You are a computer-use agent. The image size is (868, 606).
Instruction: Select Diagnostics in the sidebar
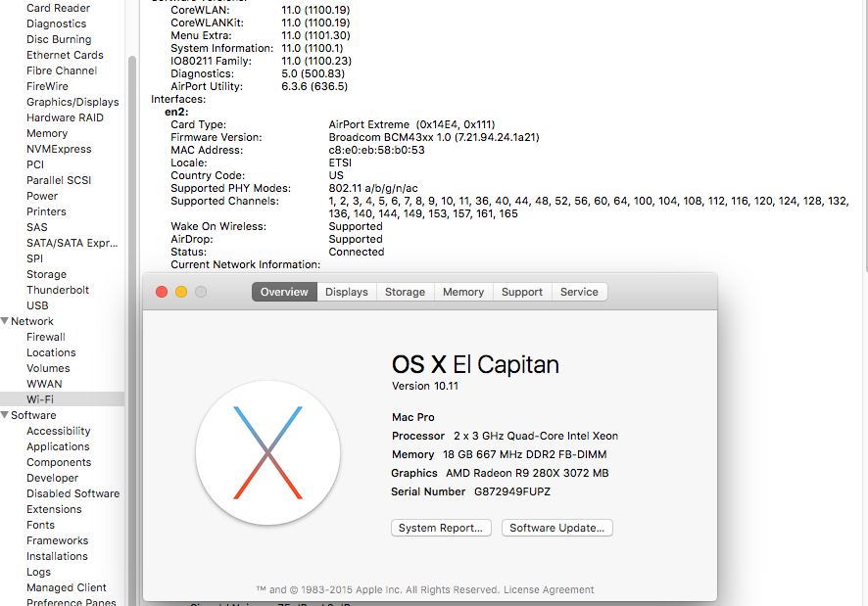tap(57, 23)
